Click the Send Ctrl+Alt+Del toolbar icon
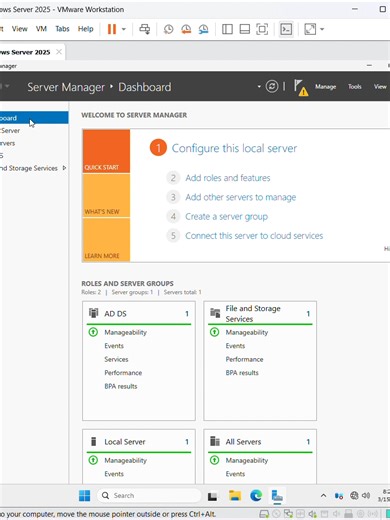This screenshot has height=520, width=390. point(145,29)
